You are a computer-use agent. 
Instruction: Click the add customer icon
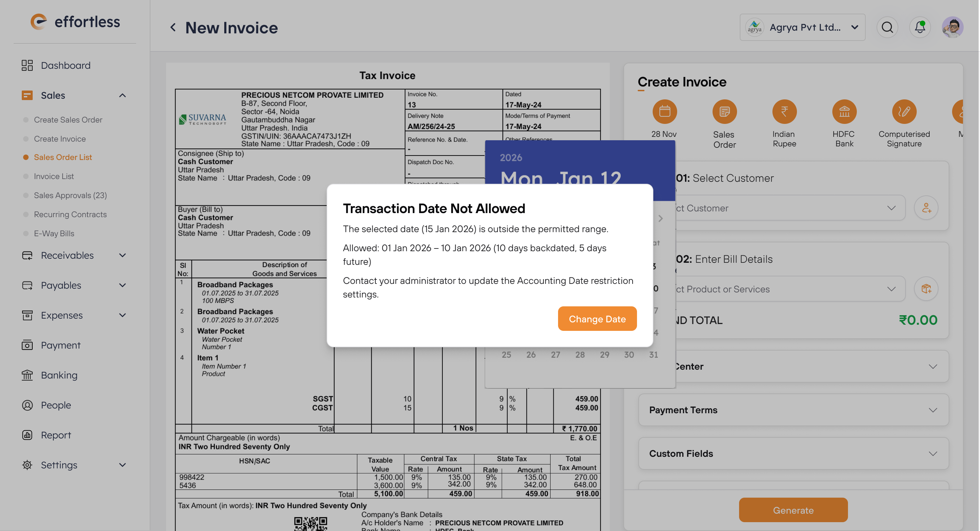926,208
